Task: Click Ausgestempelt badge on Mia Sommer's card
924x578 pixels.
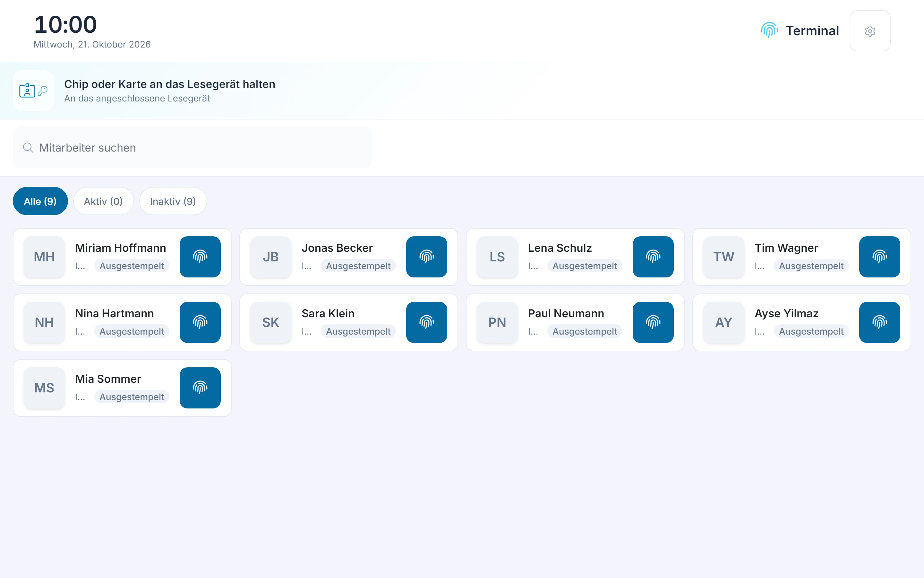Action: [132, 397]
